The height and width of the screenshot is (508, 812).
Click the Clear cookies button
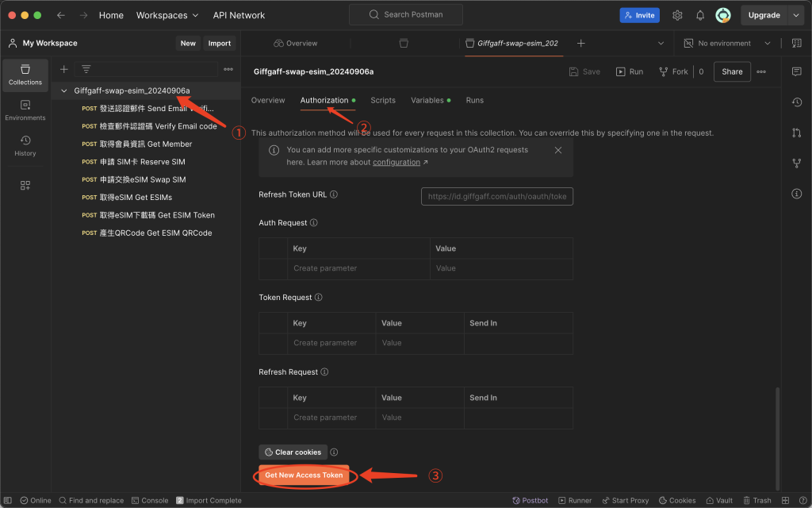click(293, 452)
